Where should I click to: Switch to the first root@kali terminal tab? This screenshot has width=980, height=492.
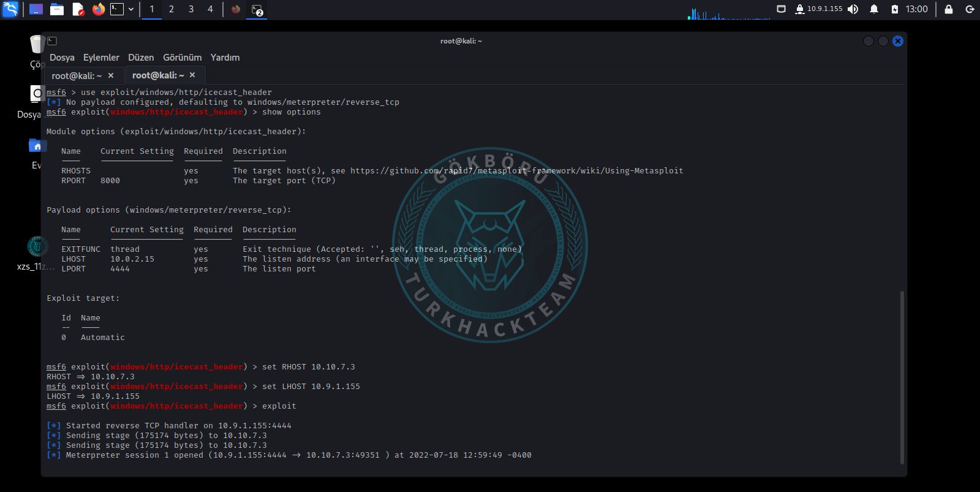(x=77, y=76)
